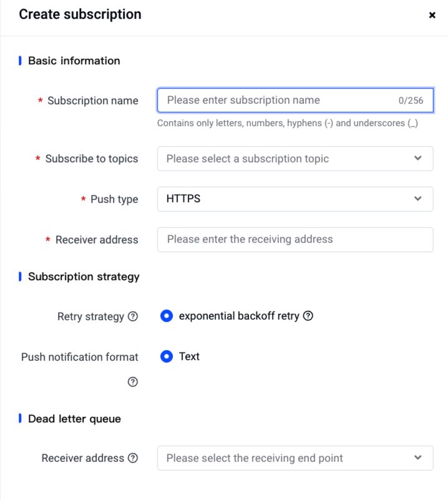
Task: Click help icon beside dead letter Receiver address
Action: (133, 458)
